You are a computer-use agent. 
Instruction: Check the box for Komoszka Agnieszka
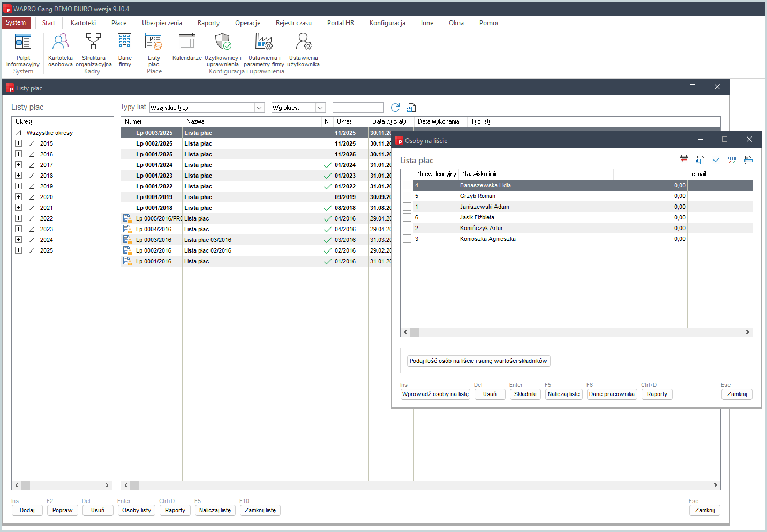407,239
